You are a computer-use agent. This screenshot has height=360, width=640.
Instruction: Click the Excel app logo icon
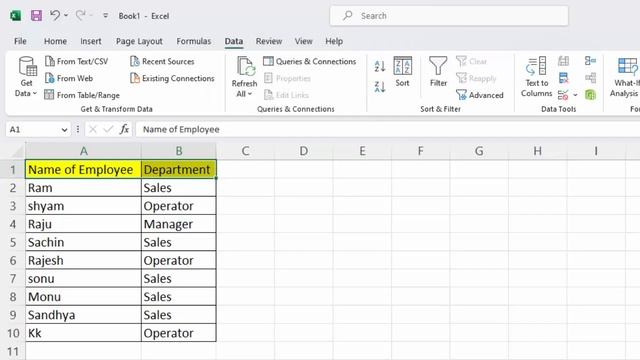pyautogui.click(x=16, y=16)
